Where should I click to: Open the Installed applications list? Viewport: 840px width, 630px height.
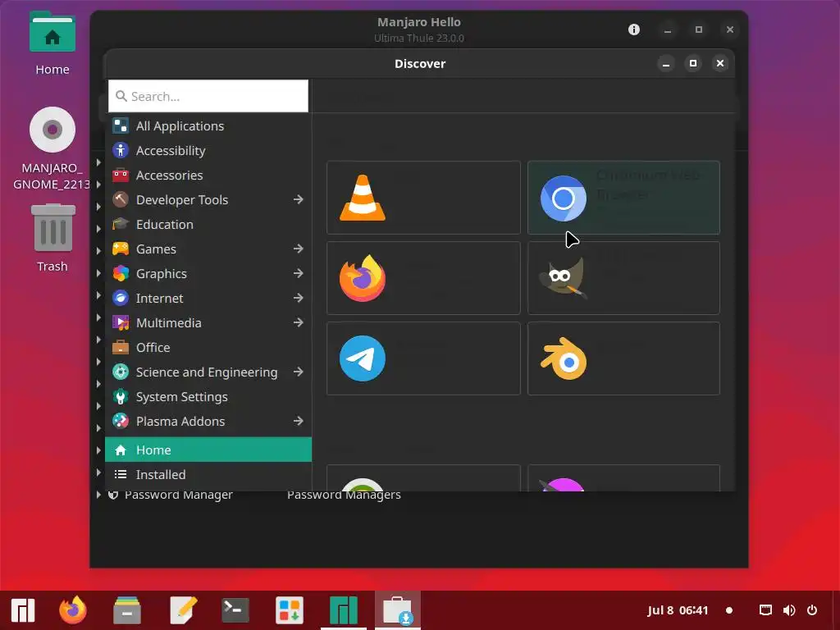click(x=208, y=475)
